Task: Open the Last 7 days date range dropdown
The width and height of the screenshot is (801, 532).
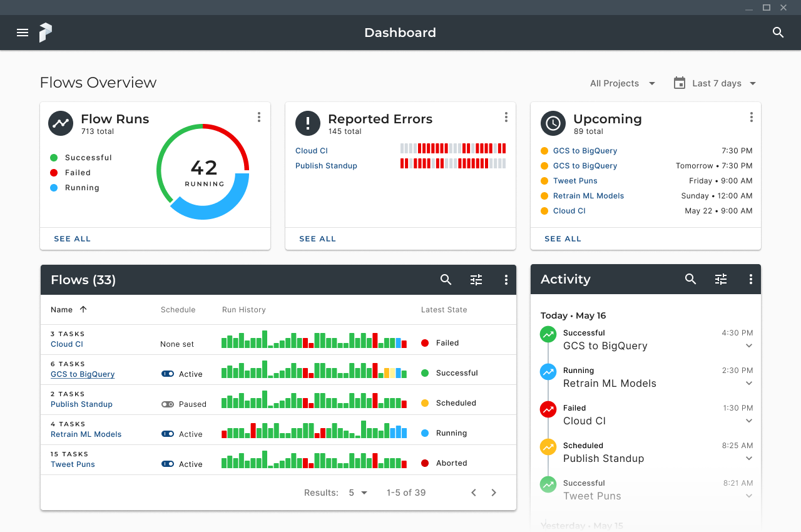Action: [x=715, y=83]
